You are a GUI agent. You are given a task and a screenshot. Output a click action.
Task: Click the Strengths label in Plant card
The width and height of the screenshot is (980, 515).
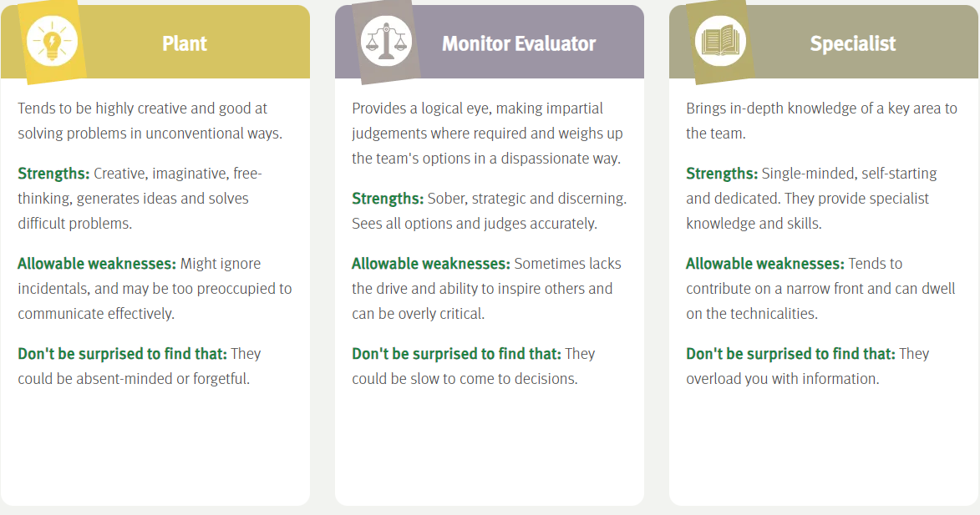pos(53,174)
